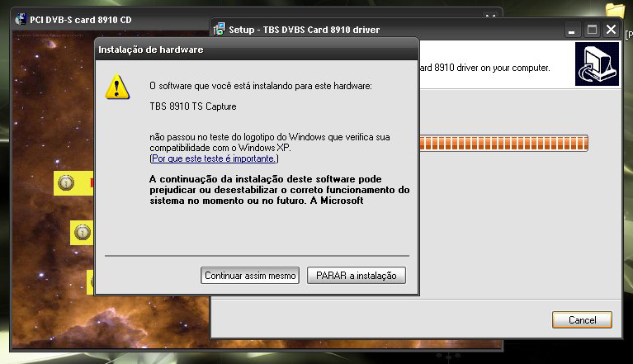Click the 'TBS 8910 TS Capture' text
This screenshot has width=633, height=364.
tap(193, 106)
